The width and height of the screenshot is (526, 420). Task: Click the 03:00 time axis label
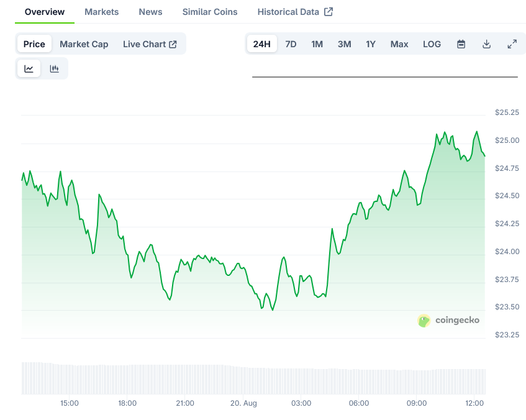point(301,403)
